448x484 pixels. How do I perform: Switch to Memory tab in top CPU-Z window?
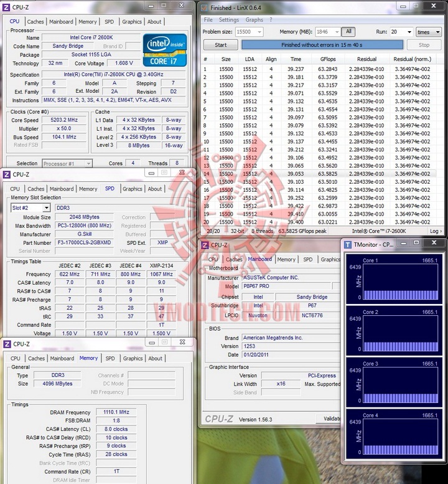pos(88,22)
